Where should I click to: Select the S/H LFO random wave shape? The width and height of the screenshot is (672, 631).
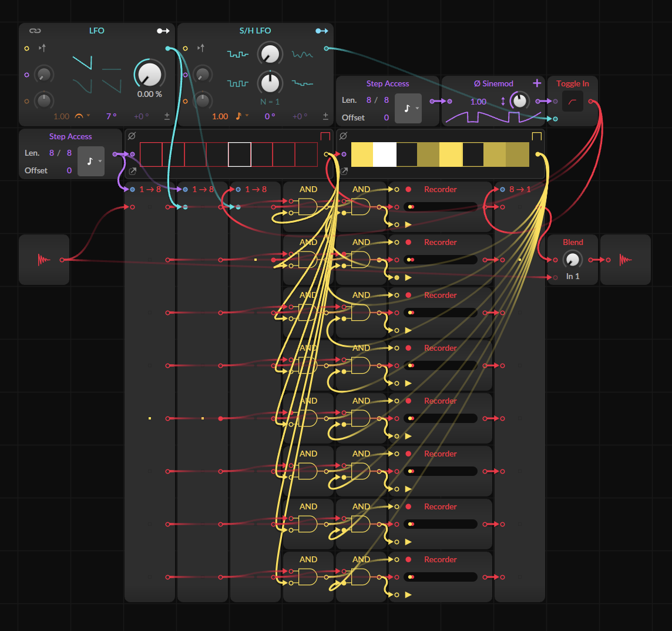tap(302, 55)
